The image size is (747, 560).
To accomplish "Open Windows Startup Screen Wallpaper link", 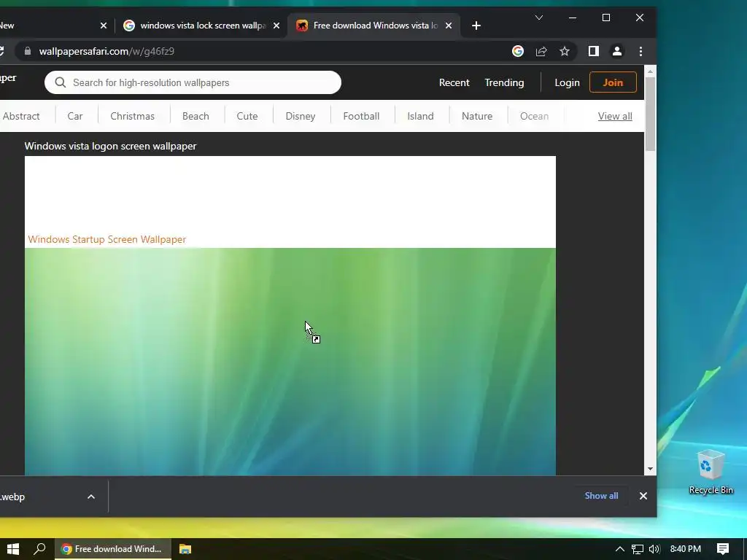I will (x=107, y=239).
